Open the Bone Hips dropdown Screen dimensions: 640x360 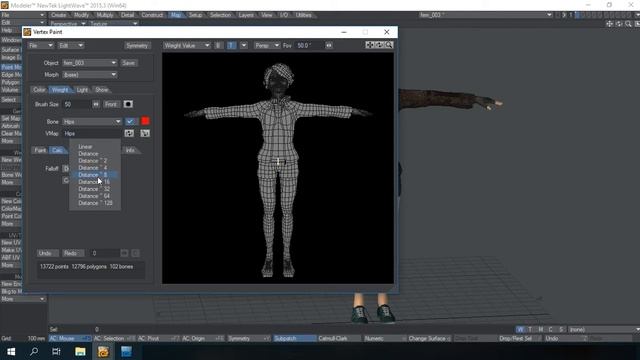tap(92, 122)
